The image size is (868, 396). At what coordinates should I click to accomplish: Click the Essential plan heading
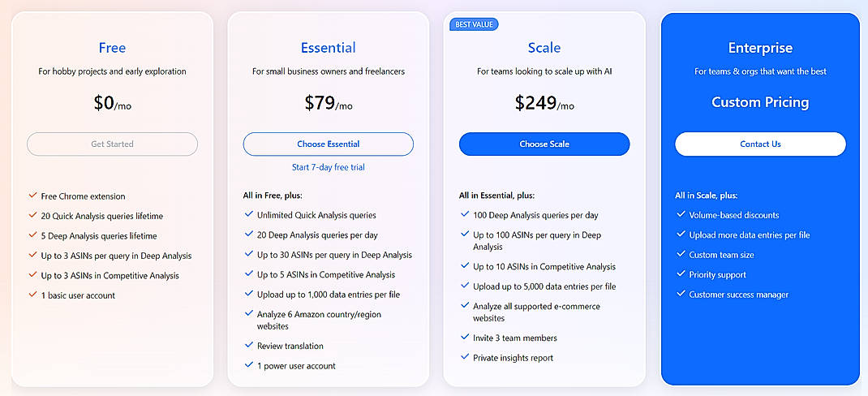click(x=328, y=48)
